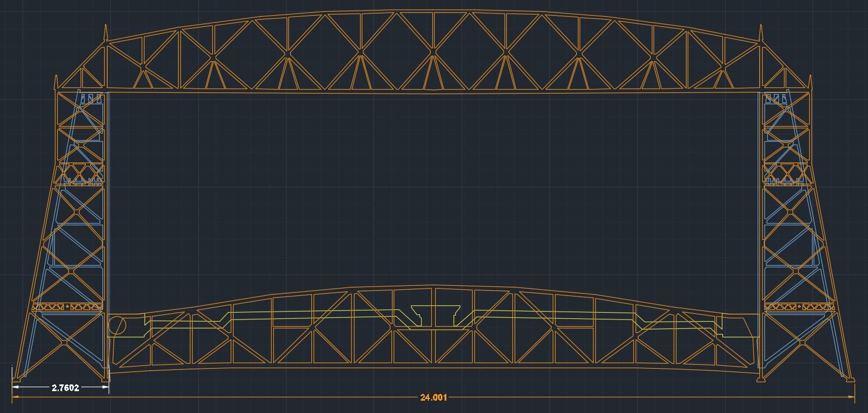Viewport: 868px width, 413px height.
Task: Select the short outer spire on the left tower
Action: click(55, 82)
